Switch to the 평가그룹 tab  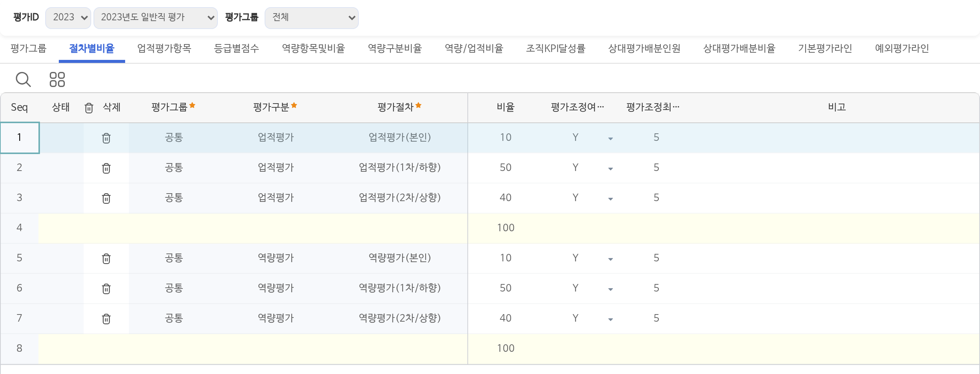[29, 48]
